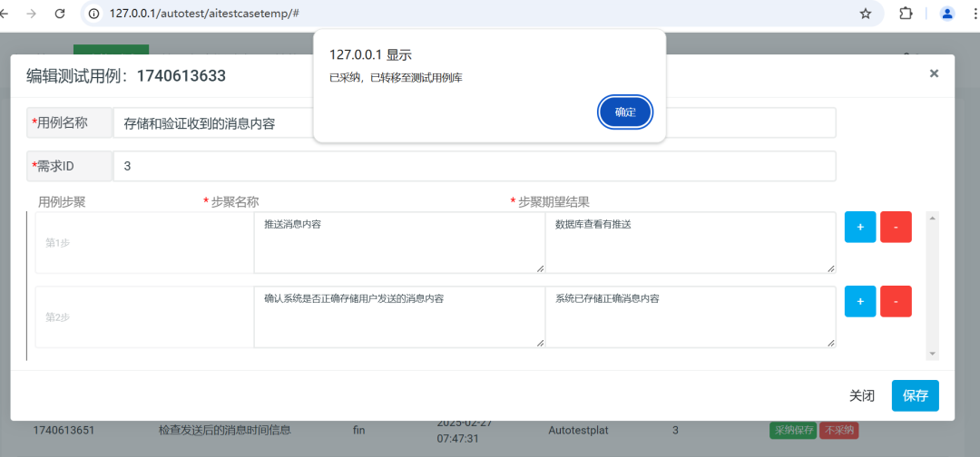Screen dimensions: 980x457
Task: Open the browser extensions puzzle icon
Action: coord(906,13)
